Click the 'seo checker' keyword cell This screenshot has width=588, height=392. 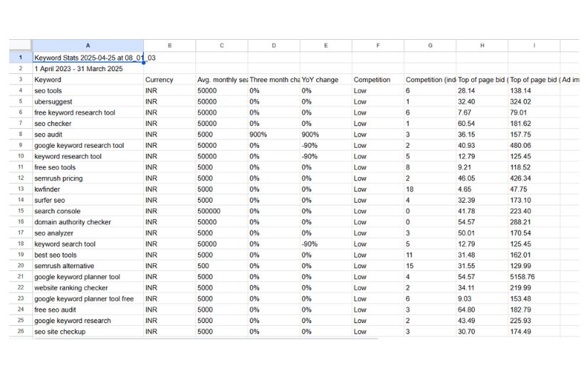(88, 123)
